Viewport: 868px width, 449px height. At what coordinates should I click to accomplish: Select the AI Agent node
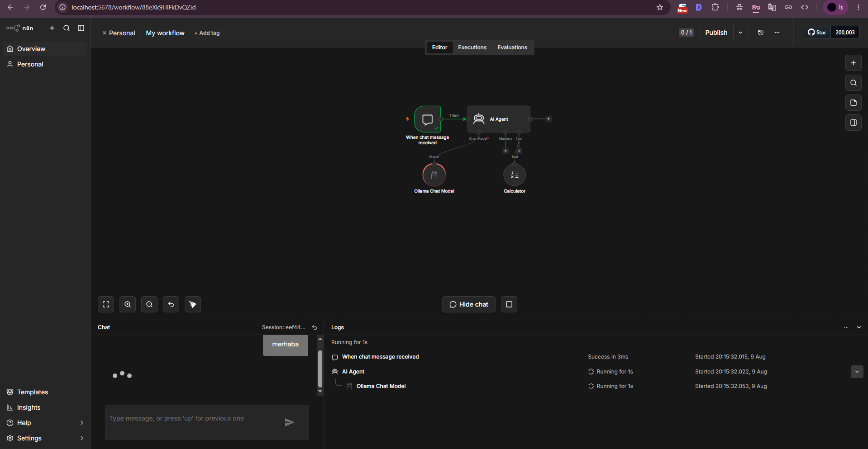[x=499, y=119]
